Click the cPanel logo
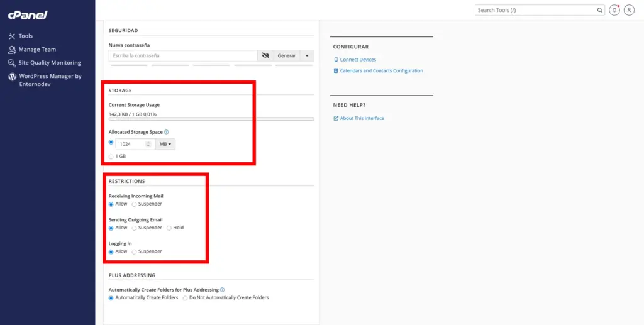 point(28,14)
